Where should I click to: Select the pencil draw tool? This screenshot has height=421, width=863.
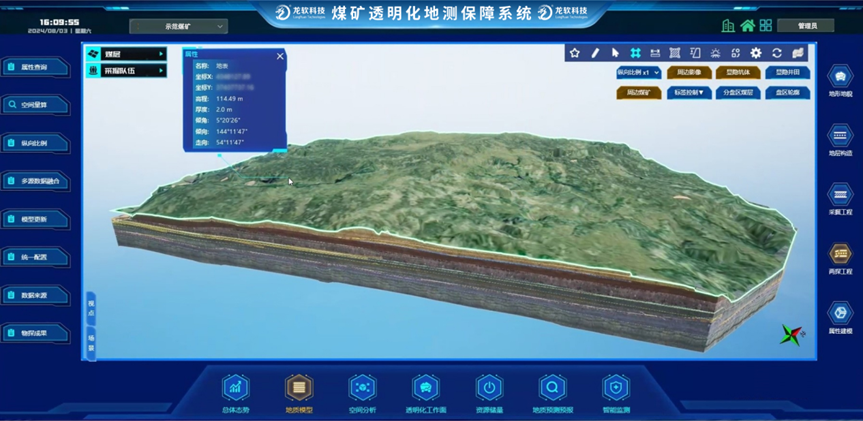[x=595, y=53]
